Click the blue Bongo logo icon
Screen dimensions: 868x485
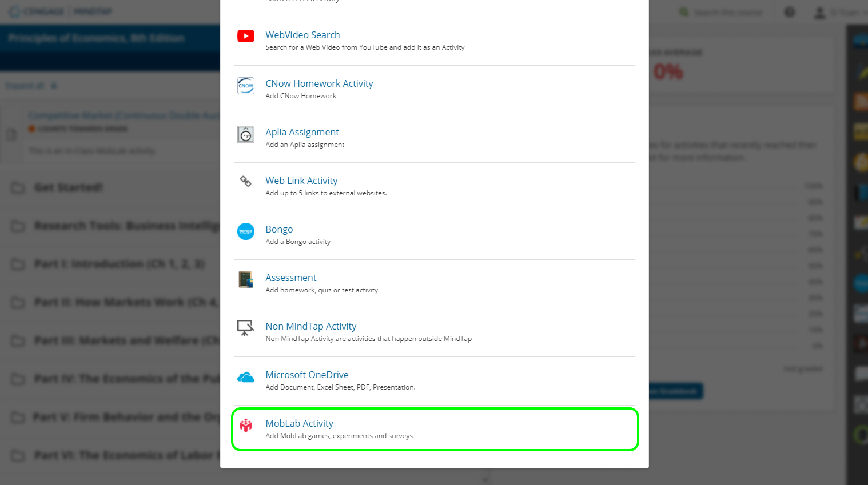246,231
